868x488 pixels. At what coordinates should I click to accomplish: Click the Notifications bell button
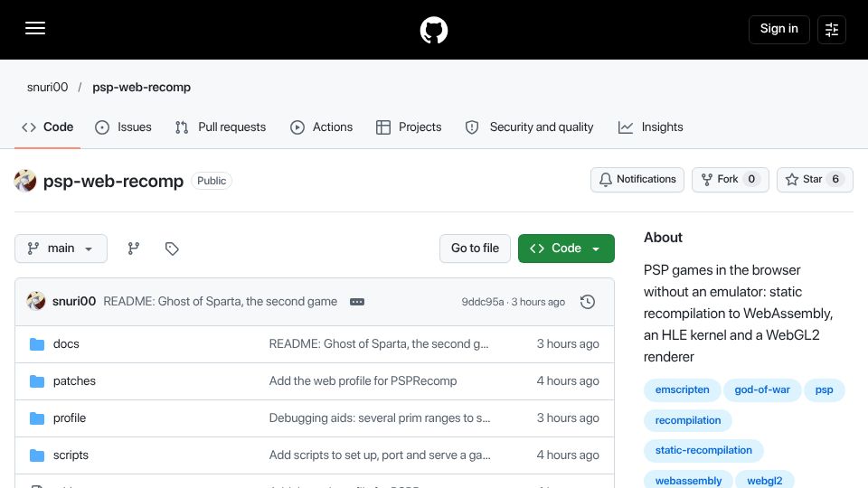[x=637, y=179]
